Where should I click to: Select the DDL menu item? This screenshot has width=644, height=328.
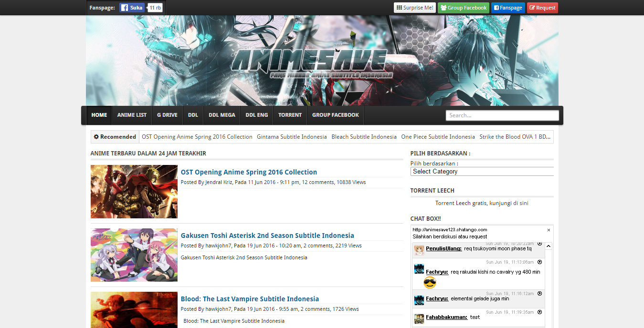click(193, 115)
